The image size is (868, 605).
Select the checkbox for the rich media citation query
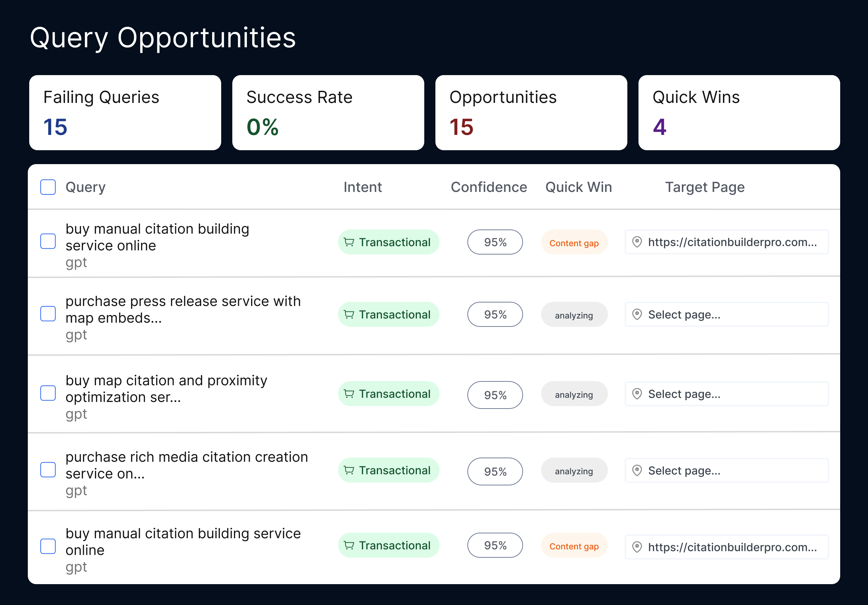48,470
